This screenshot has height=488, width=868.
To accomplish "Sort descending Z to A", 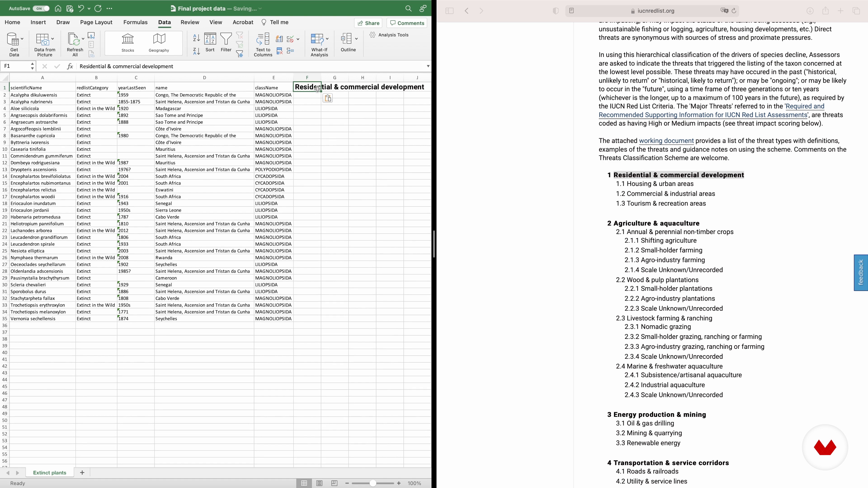I will point(196,51).
